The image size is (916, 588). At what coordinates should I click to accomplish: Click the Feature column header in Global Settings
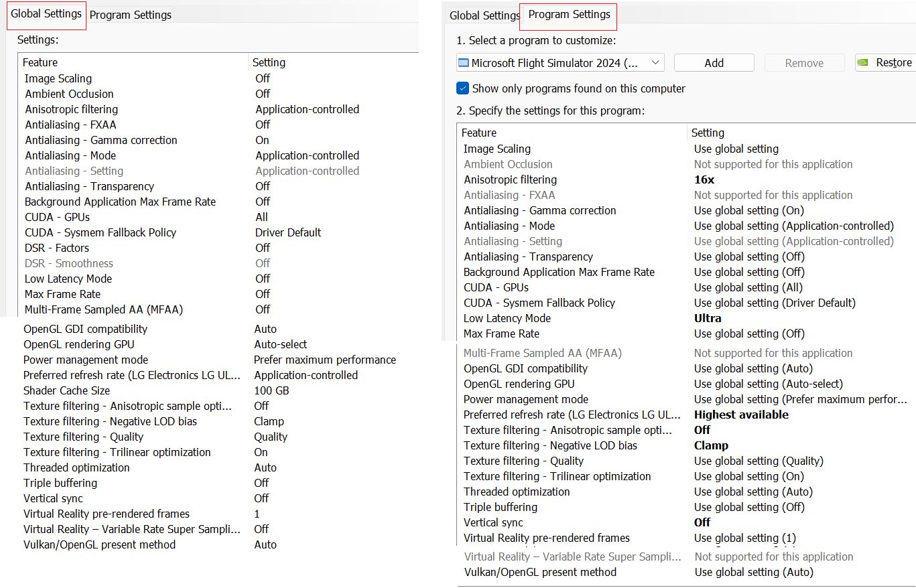(40, 62)
